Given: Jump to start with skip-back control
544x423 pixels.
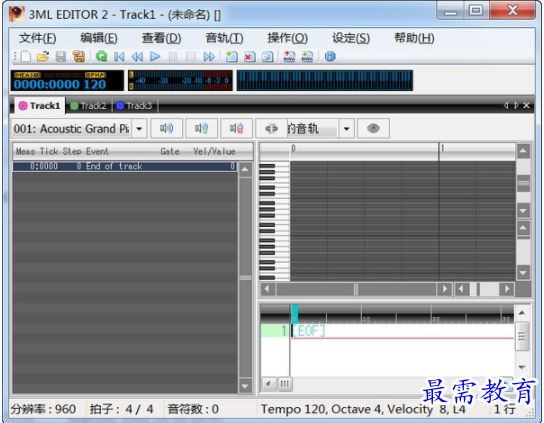Looking at the screenshot, I should click(119, 56).
